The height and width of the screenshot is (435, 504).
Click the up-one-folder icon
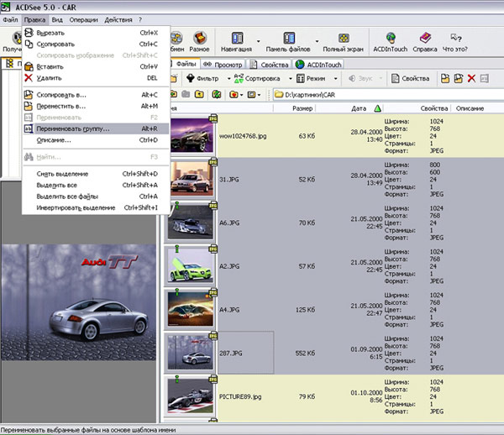coord(199,94)
